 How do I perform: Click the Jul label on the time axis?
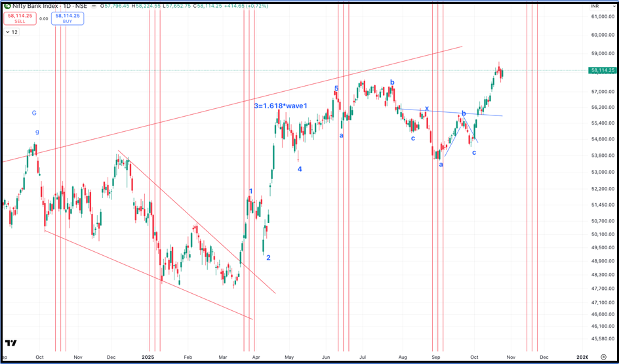(x=363, y=357)
